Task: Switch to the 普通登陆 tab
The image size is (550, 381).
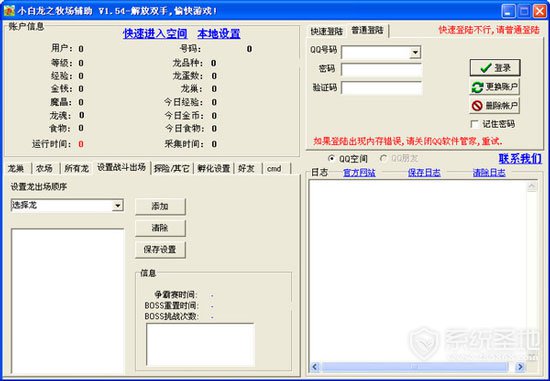Action: (367, 31)
